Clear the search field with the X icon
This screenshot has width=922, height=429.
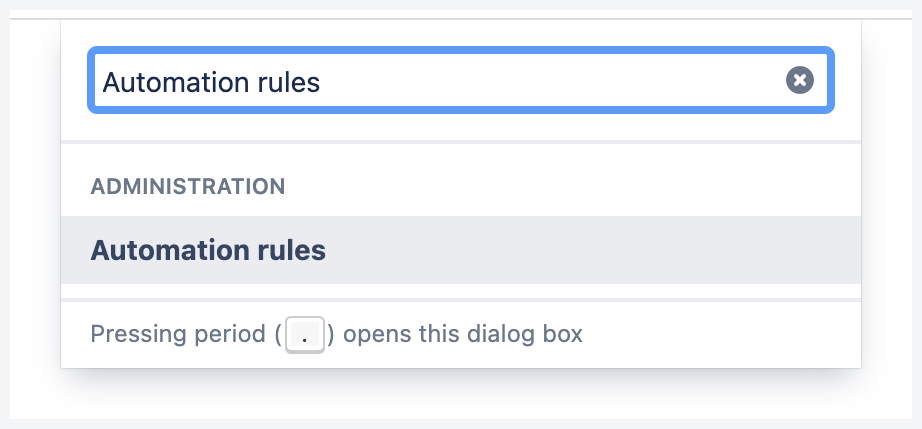[x=799, y=80]
